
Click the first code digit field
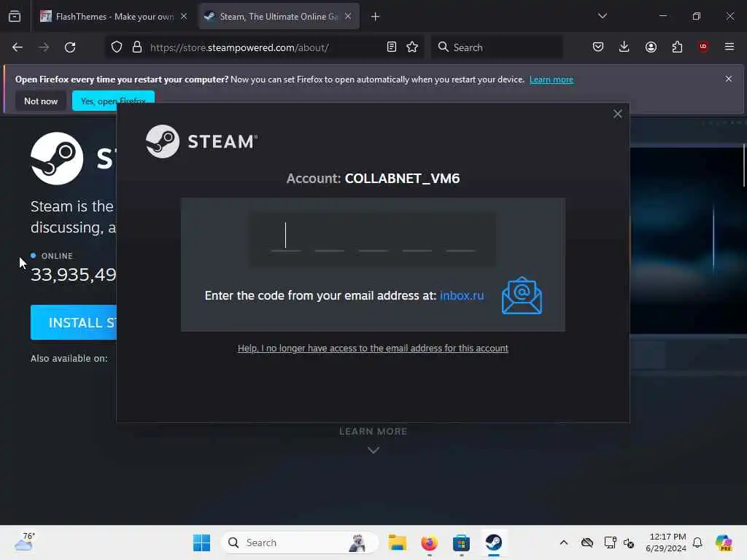pyautogui.click(x=286, y=236)
